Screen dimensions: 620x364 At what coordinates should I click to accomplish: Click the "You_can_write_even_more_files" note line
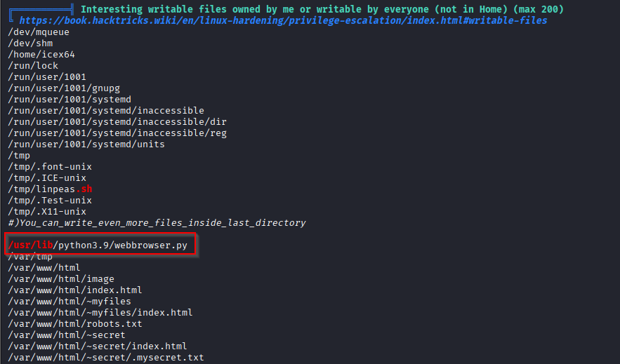click(x=157, y=223)
